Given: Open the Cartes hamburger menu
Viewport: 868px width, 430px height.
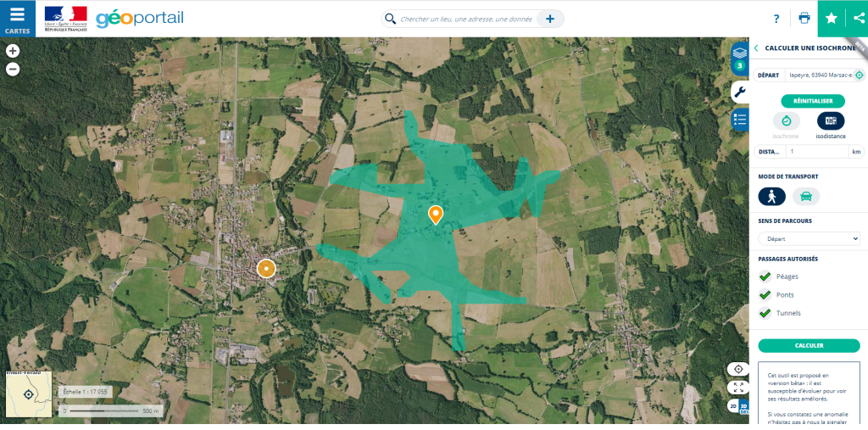Looking at the screenshot, I should click(x=18, y=18).
